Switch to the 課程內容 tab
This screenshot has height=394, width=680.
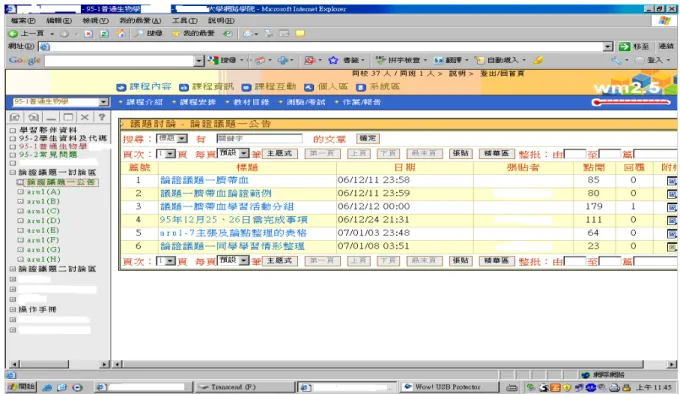pyautogui.click(x=144, y=87)
